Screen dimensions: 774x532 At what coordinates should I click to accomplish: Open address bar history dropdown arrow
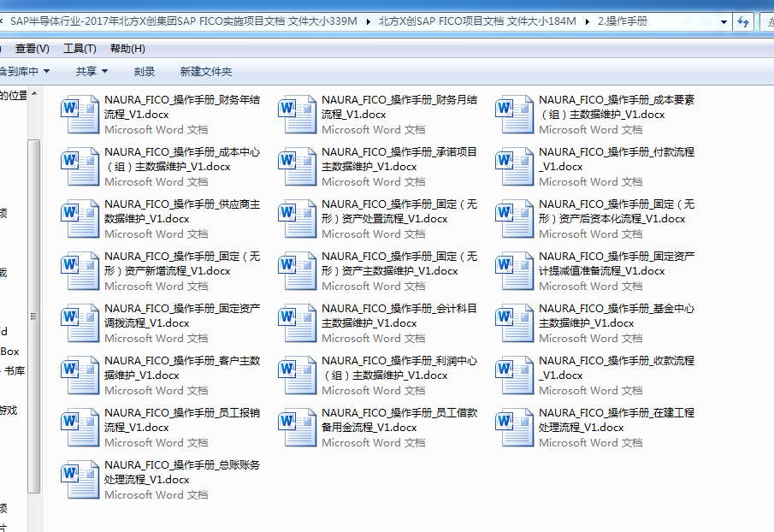[x=724, y=21]
